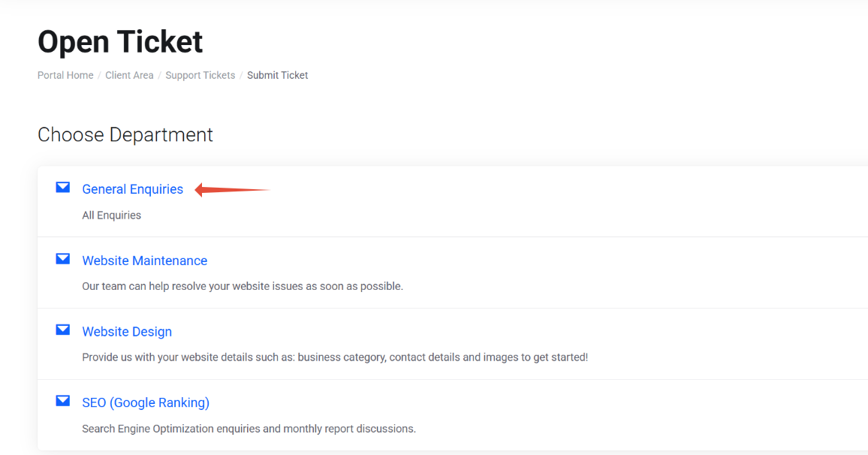Viewport: 868px width, 455px height.
Task: Open the SEO (Google Ranking) department
Action: pos(146,403)
